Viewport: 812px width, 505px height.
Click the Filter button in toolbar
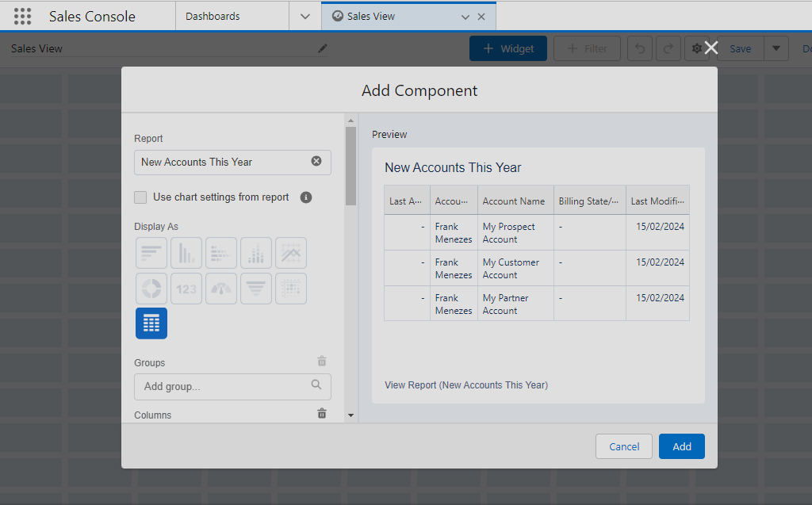pos(588,48)
